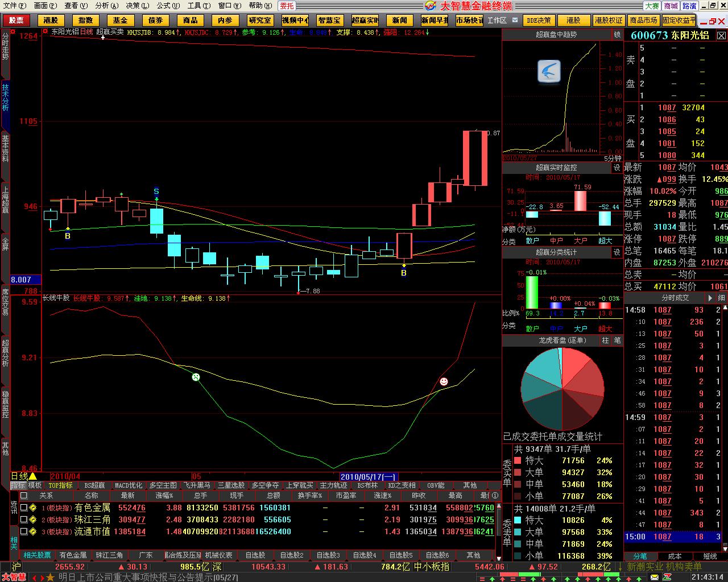
Task: Switch to the 自选股 bottom tab
Action: tap(255, 555)
